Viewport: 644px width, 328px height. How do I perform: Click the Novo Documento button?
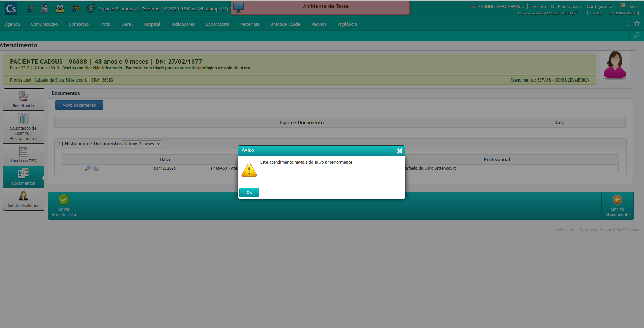point(79,105)
